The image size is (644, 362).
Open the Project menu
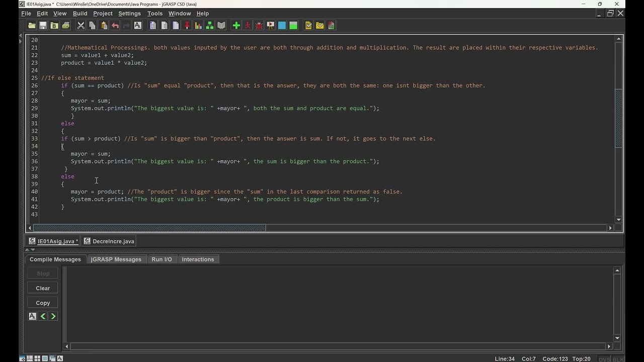coord(103,14)
